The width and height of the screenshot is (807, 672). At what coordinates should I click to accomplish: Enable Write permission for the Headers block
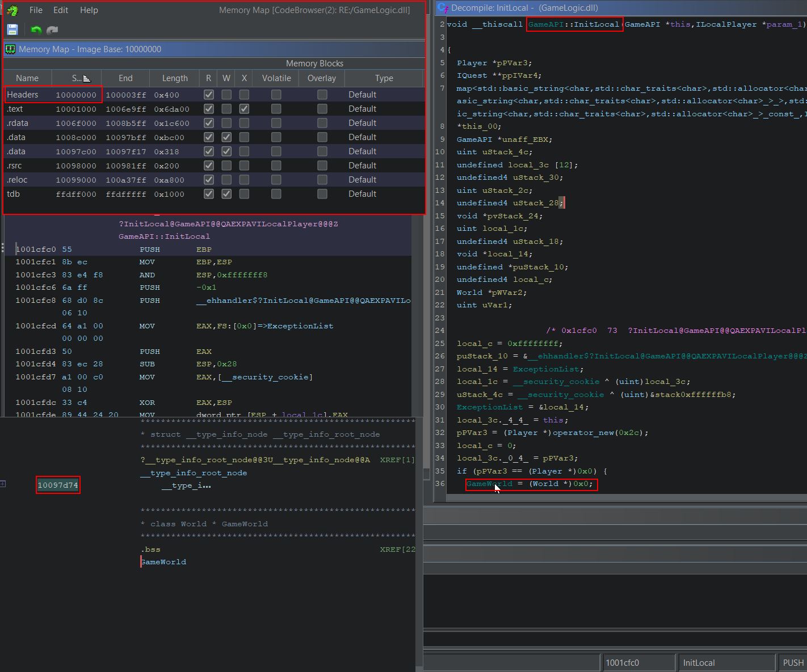[226, 95]
